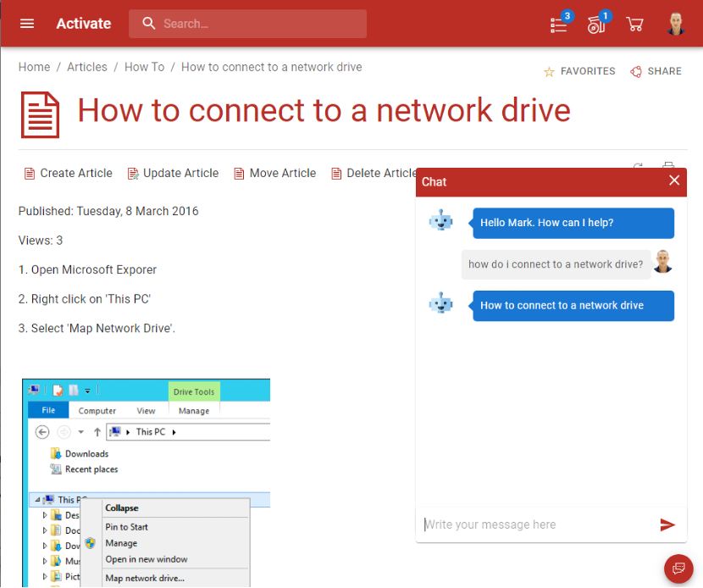This screenshot has height=588, width=703.
Task: Open the shopping cart
Action: [x=634, y=25]
